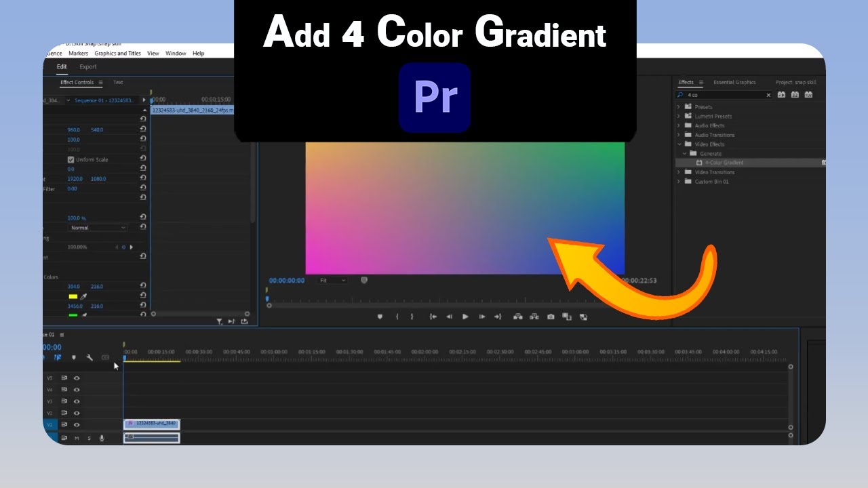Toggle V2 track output eye
Image resolution: width=868 pixels, height=488 pixels.
tap(77, 413)
